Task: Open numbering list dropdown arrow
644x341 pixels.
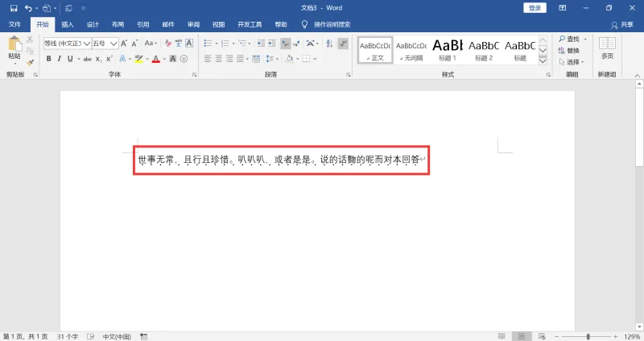Action: tap(233, 44)
